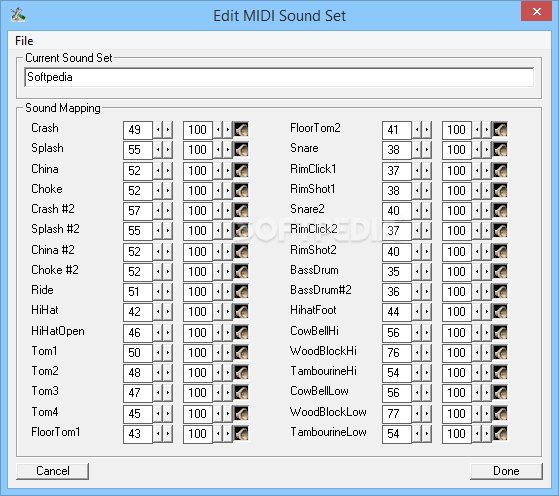Image resolution: width=559 pixels, height=496 pixels.
Task: Open the File menu
Action: [x=24, y=41]
